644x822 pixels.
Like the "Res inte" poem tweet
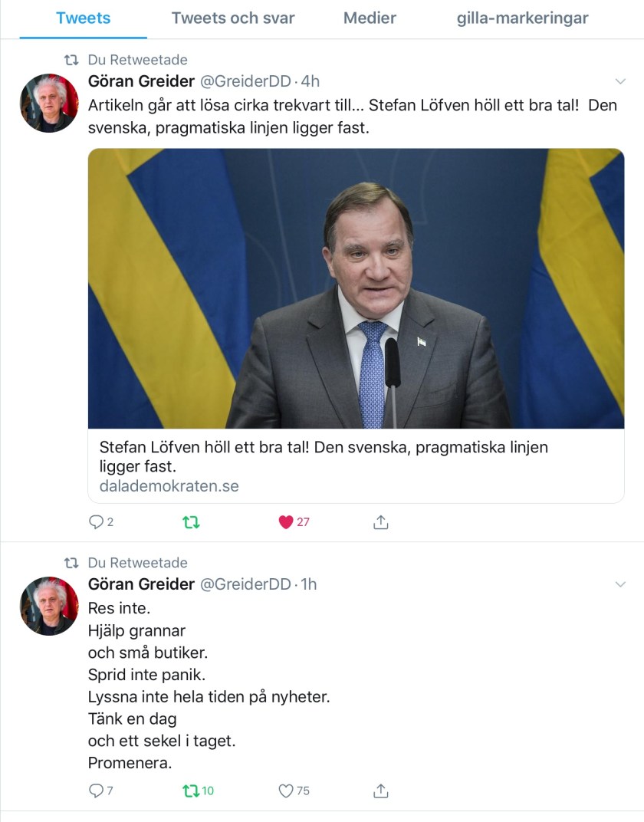coord(286,791)
